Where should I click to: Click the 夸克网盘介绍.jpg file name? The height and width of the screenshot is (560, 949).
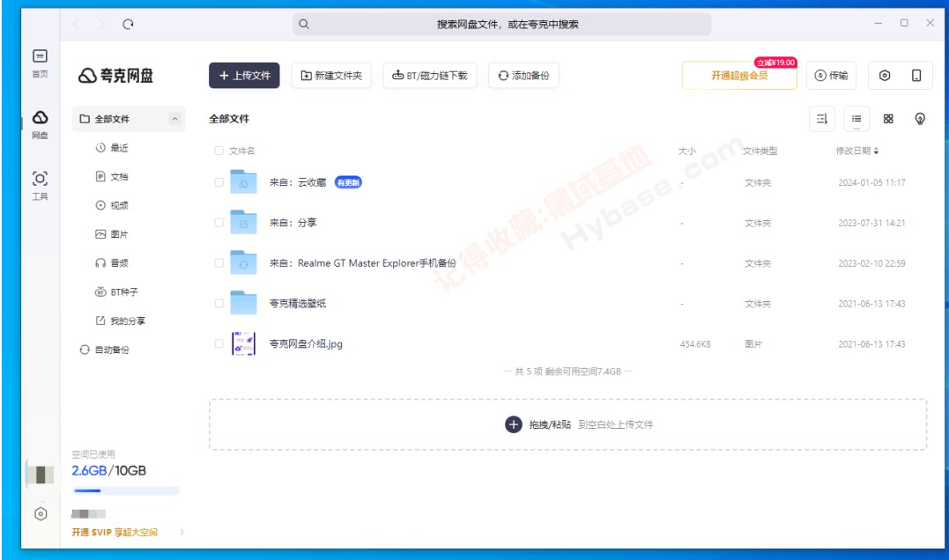click(x=306, y=343)
